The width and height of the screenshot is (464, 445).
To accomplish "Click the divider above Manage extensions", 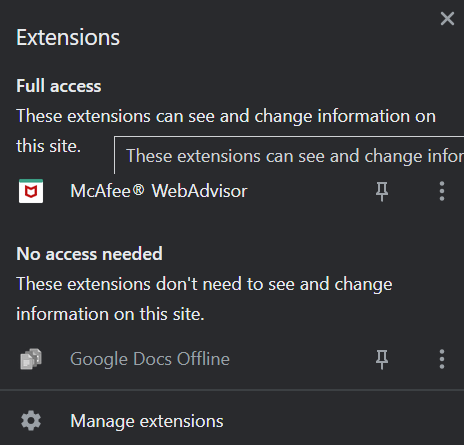I will coord(232,390).
